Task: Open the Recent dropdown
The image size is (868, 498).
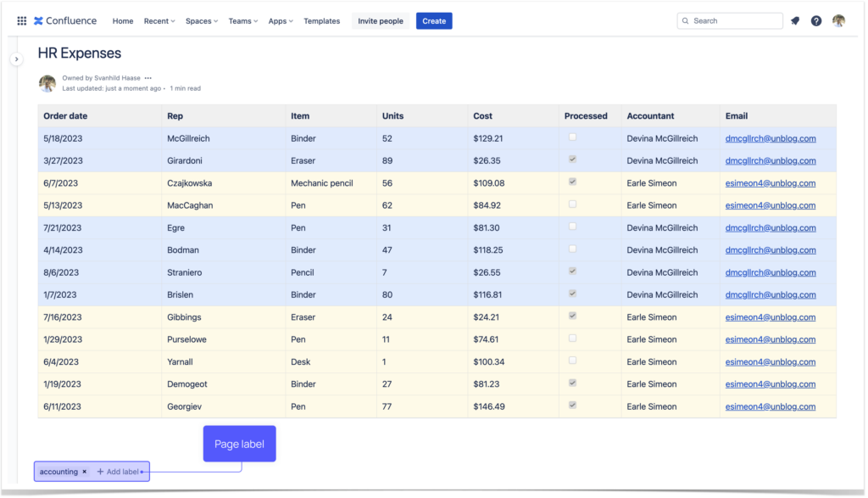Action: (x=159, y=20)
